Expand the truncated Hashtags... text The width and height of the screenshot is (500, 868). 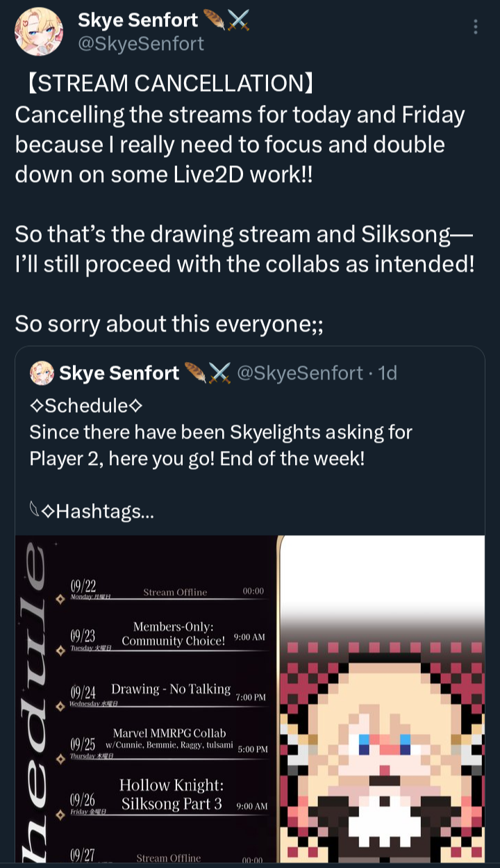click(x=104, y=512)
